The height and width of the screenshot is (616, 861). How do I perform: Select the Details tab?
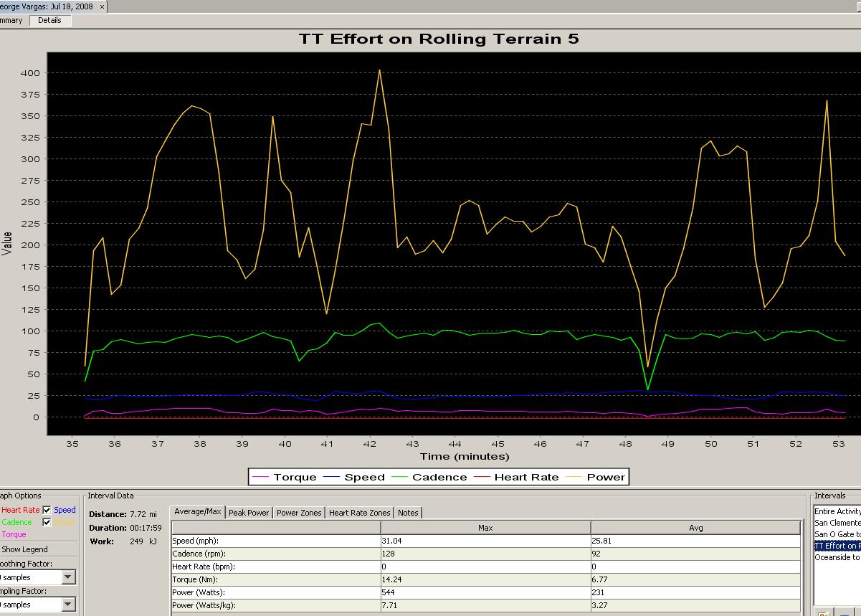click(x=49, y=20)
